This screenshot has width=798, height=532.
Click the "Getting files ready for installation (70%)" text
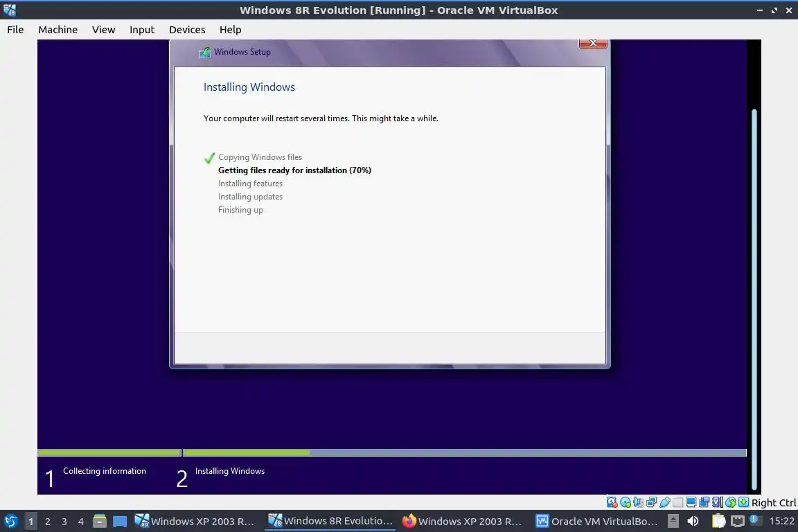[x=294, y=170]
